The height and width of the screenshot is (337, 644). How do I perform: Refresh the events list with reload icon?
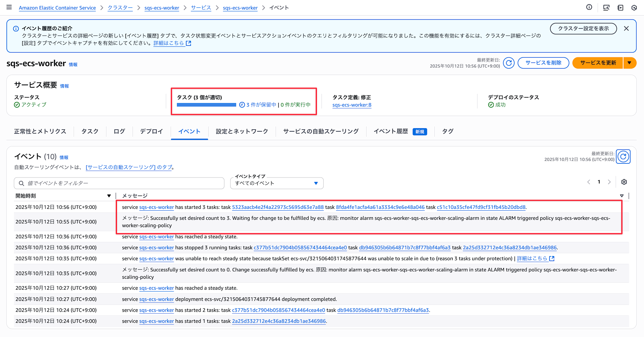623,157
